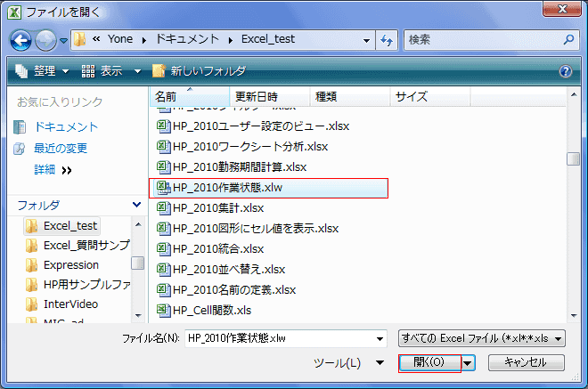Image resolution: width=588 pixels, height=389 pixels.
Task: Select Excel_質問サンプ folder in tree
Action: tap(78, 246)
